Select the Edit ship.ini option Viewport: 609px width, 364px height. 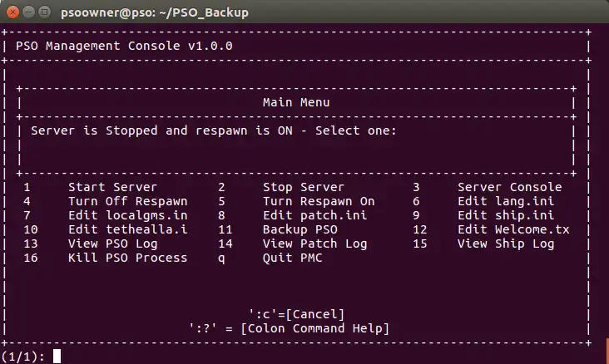tap(506, 215)
